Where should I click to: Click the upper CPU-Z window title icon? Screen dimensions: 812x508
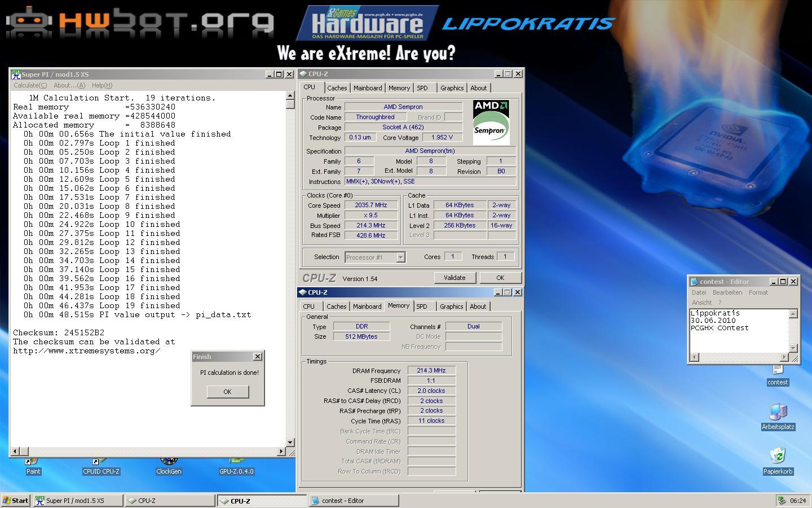tap(303, 74)
